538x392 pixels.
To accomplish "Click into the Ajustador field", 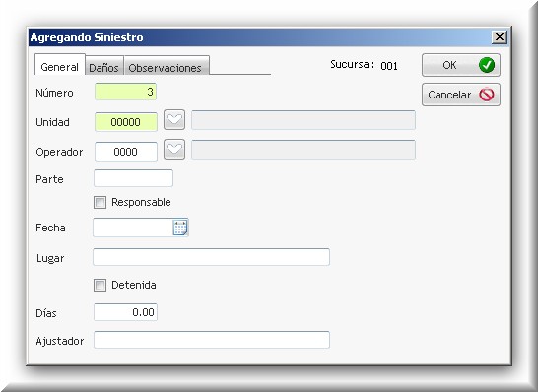I will [212, 340].
